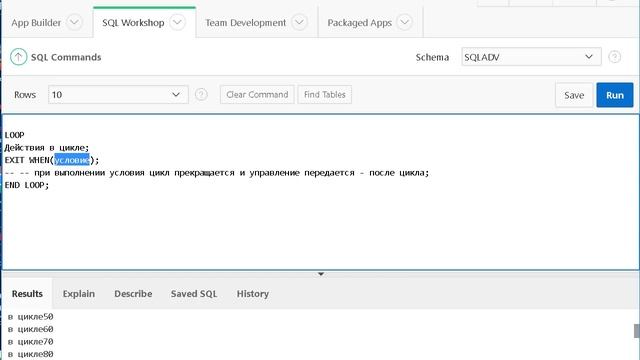
Task: Click the Clear Command button
Action: [257, 95]
